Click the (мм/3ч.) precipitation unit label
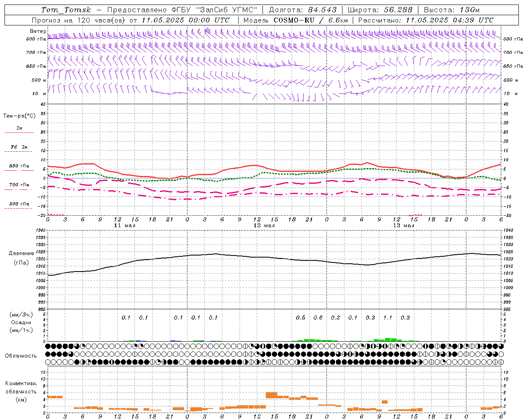 [x=21, y=315]
